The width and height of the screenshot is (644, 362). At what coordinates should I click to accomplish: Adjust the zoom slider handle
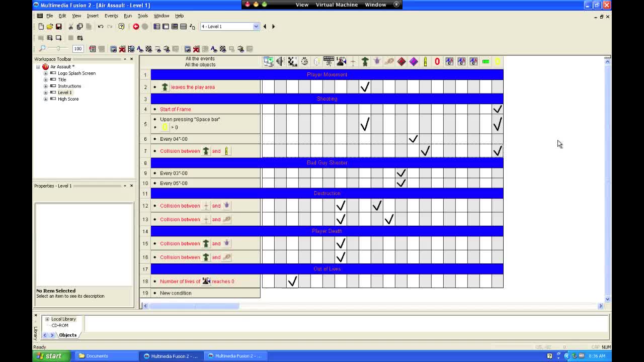click(x=58, y=49)
